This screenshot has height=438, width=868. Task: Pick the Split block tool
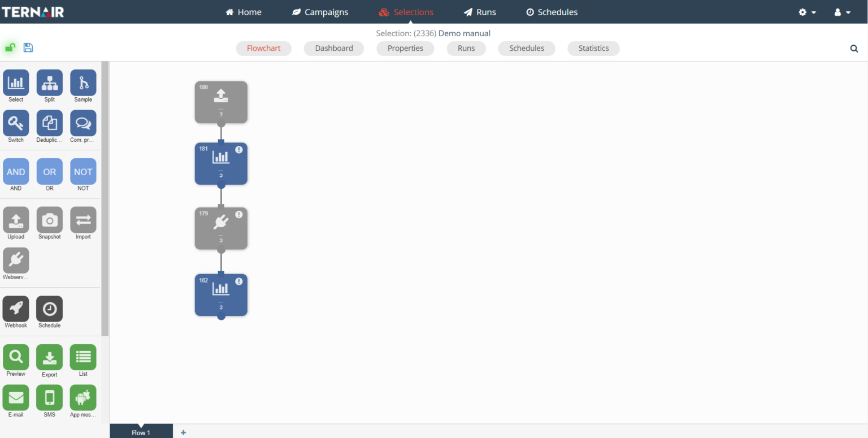point(50,83)
